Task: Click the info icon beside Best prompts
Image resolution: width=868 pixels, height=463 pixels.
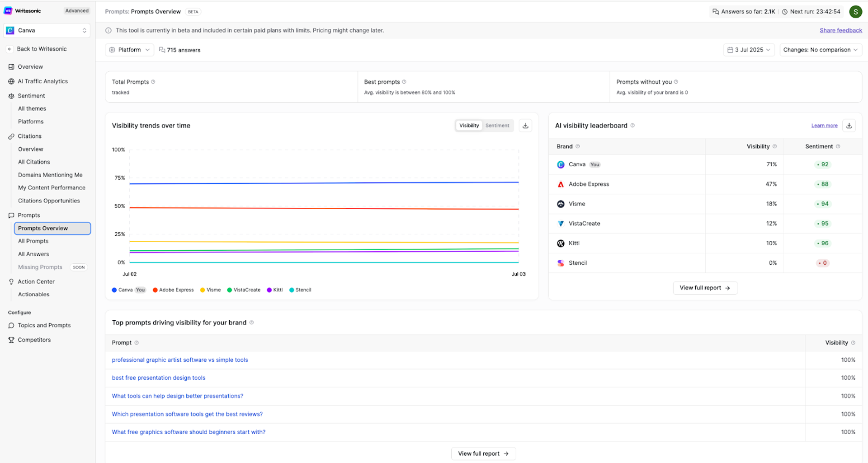Action: tap(404, 82)
